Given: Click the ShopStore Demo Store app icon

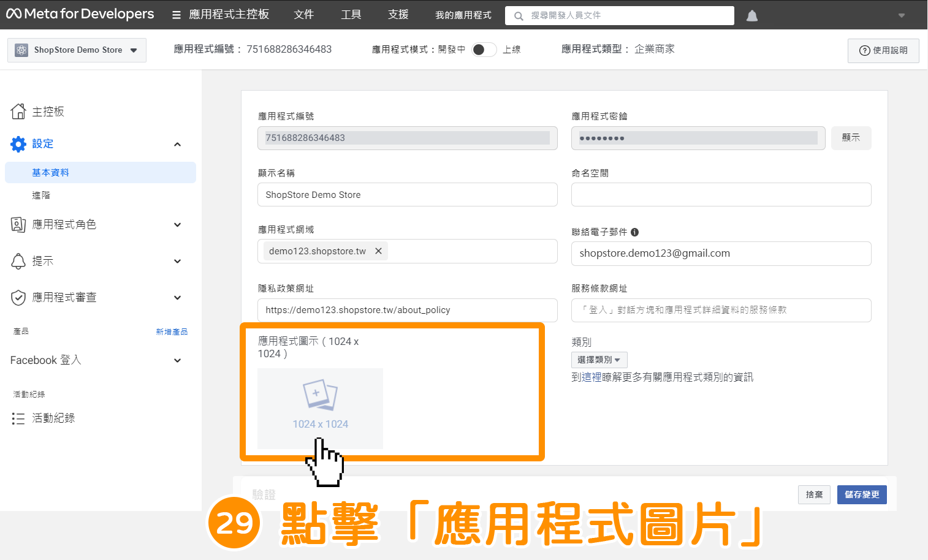Looking at the screenshot, I should click(x=21, y=50).
